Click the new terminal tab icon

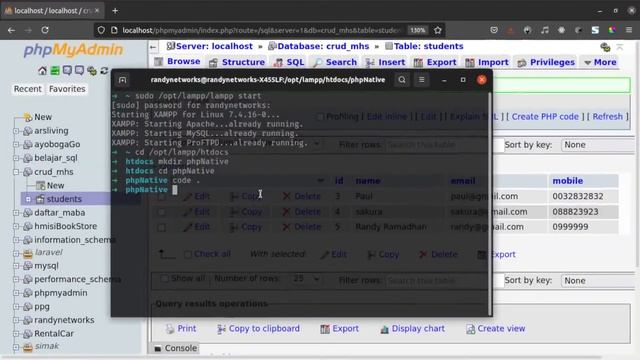point(122,80)
